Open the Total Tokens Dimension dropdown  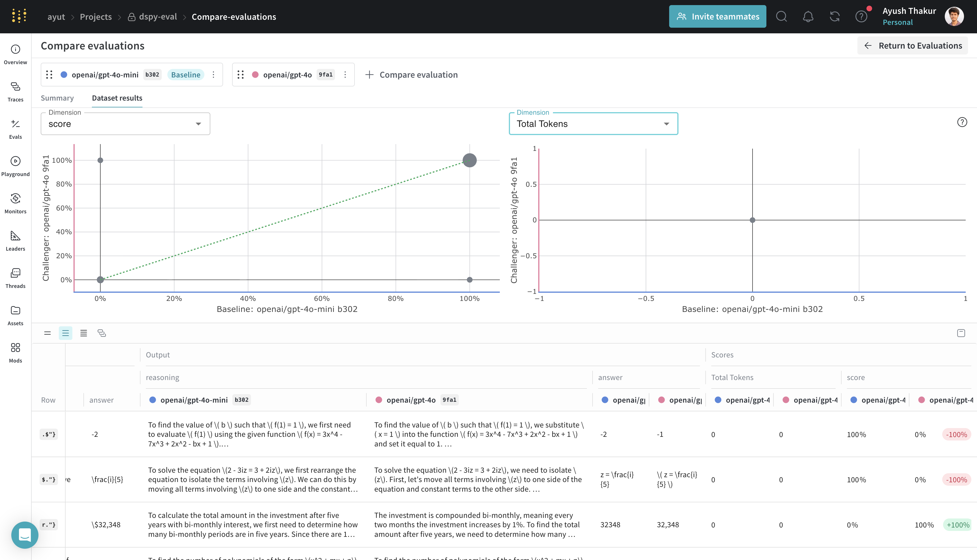point(593,124)
